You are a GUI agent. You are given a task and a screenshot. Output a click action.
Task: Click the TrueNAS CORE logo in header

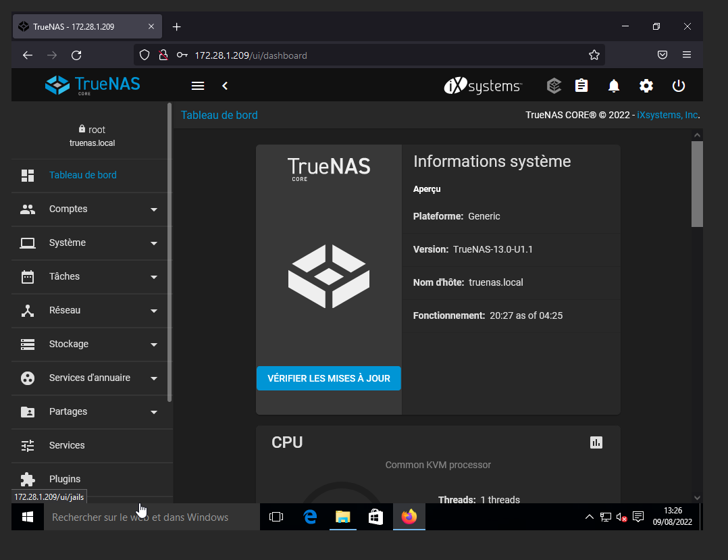(x=93, y=85)
